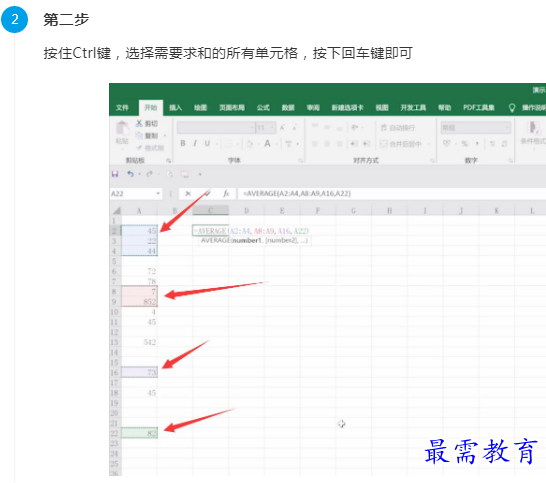
Task: Open the number format dropdown (常规)
Action: pyautogui.click(x=507, y=128)
